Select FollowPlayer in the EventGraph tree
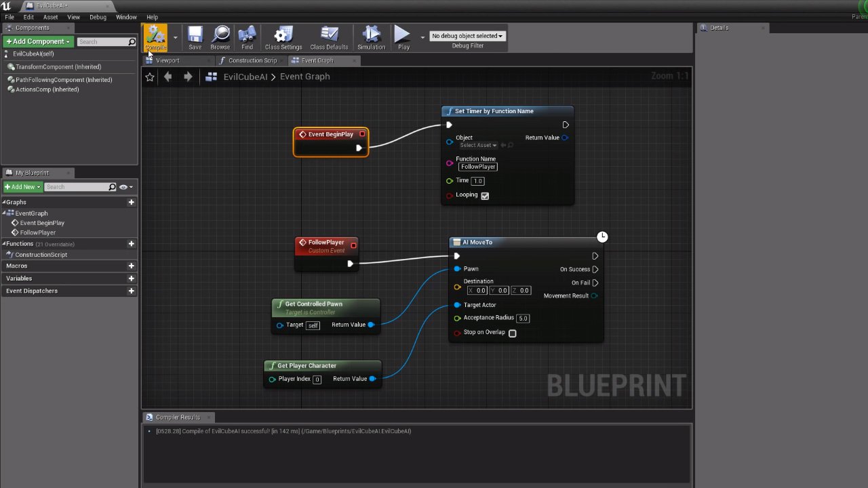 coord(38,232)
